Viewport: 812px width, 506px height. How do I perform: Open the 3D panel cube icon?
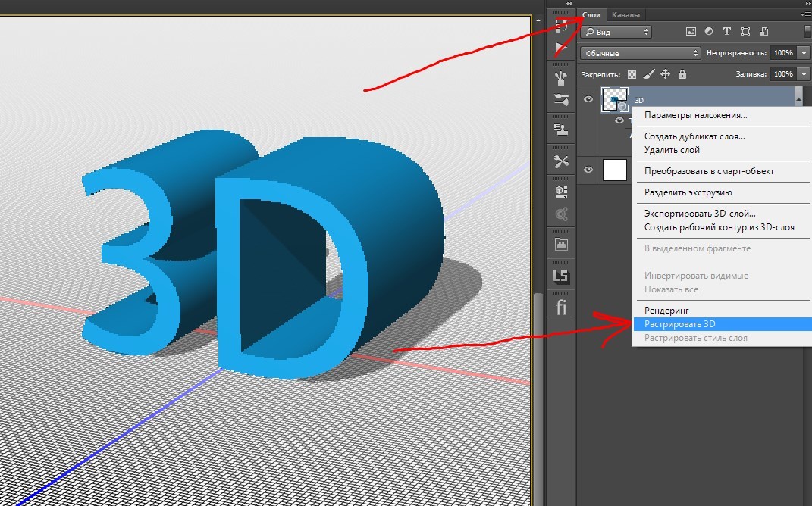(561, 192)
